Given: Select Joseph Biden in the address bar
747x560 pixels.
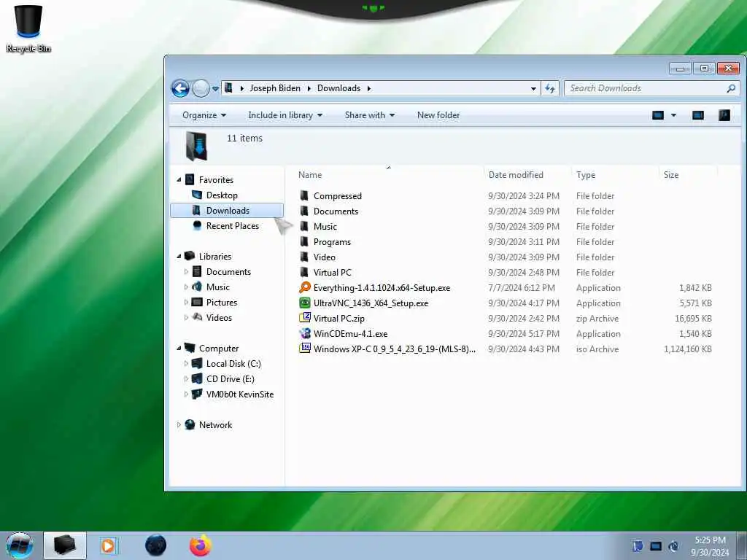Looking at the screenshot, I should (275, 88).
